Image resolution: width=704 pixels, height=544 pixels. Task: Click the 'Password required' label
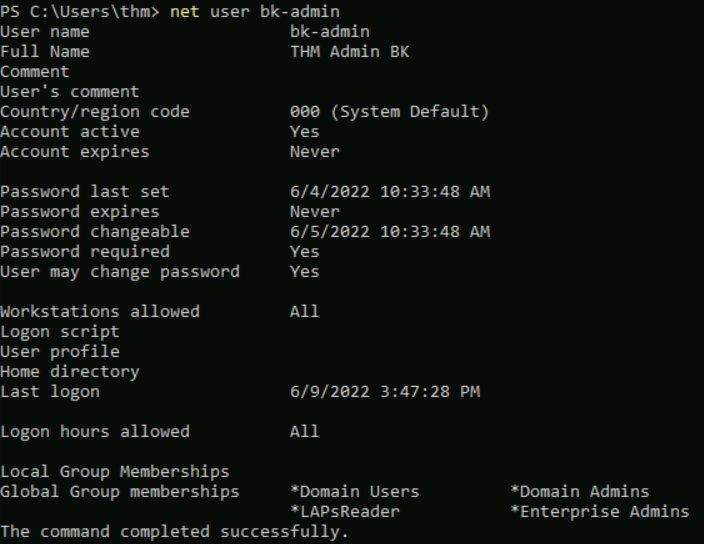click(x=85, y=251)
